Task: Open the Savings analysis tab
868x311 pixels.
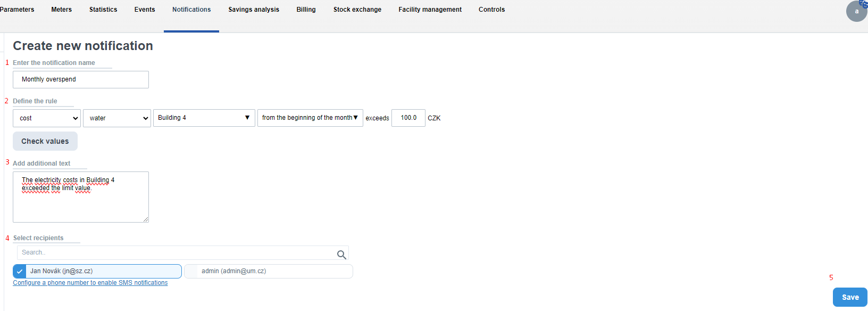Action: 254,10
